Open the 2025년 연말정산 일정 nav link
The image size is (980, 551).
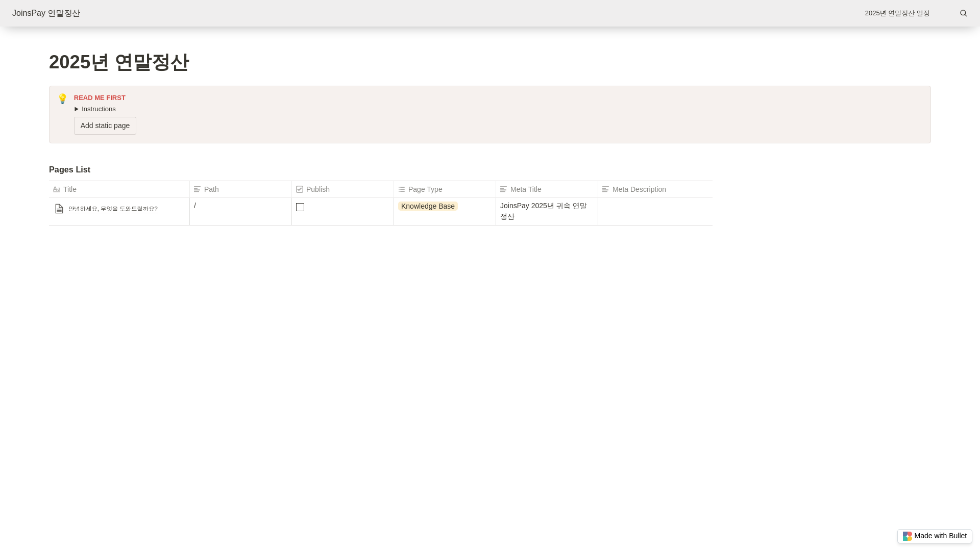(x=897, y=13)
